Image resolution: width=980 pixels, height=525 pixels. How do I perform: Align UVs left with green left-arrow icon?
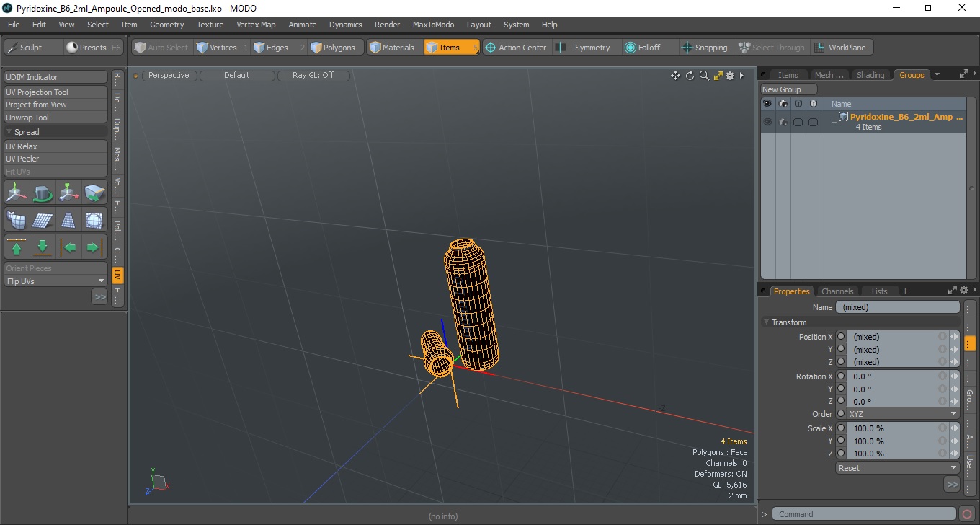tap(68, 247)
